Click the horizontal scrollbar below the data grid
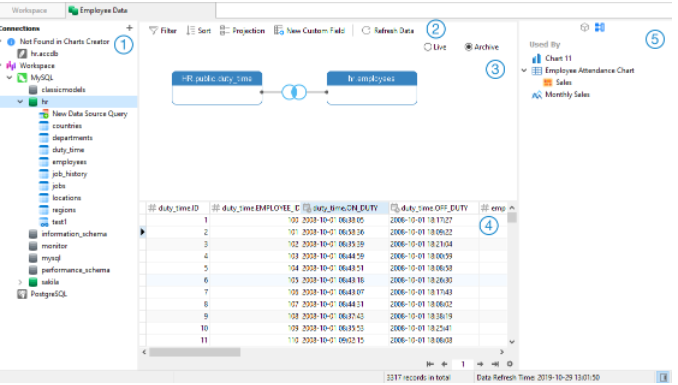The image size is (678, 385). 195,352
